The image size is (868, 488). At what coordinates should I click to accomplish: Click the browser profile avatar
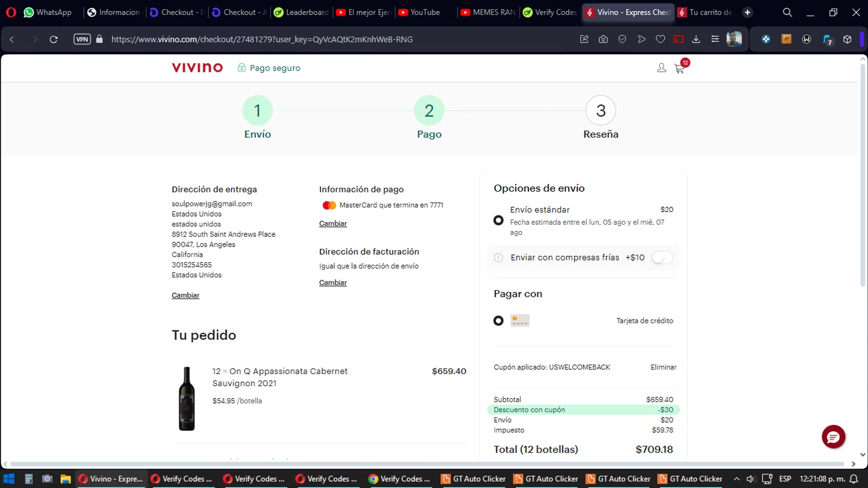coord(734,39)
